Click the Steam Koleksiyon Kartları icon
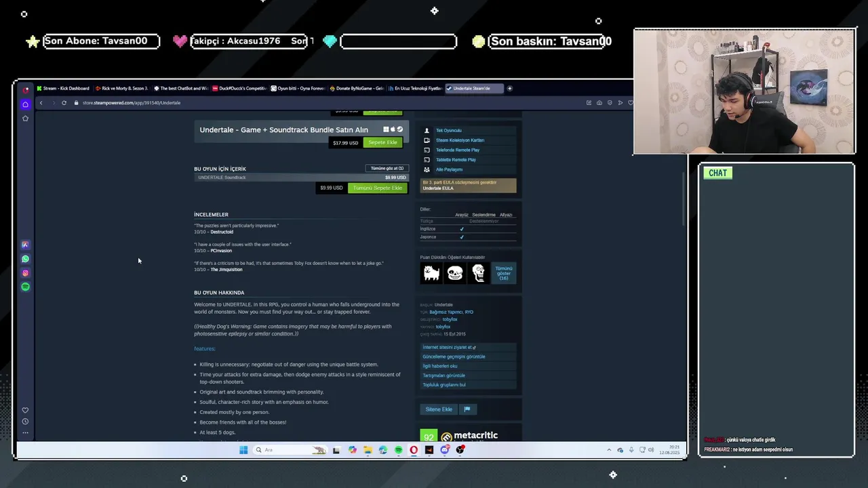This screenshot has height=488, width=868. click(x=427, y=140)
